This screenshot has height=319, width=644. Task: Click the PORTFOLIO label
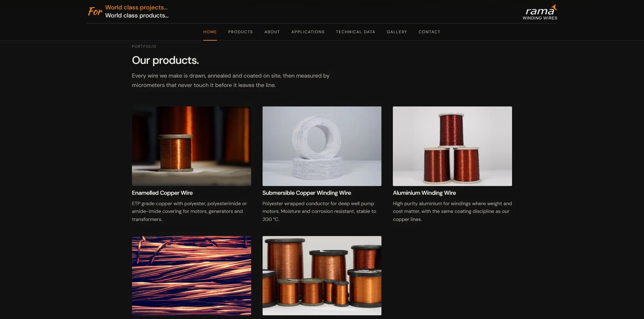144,46
